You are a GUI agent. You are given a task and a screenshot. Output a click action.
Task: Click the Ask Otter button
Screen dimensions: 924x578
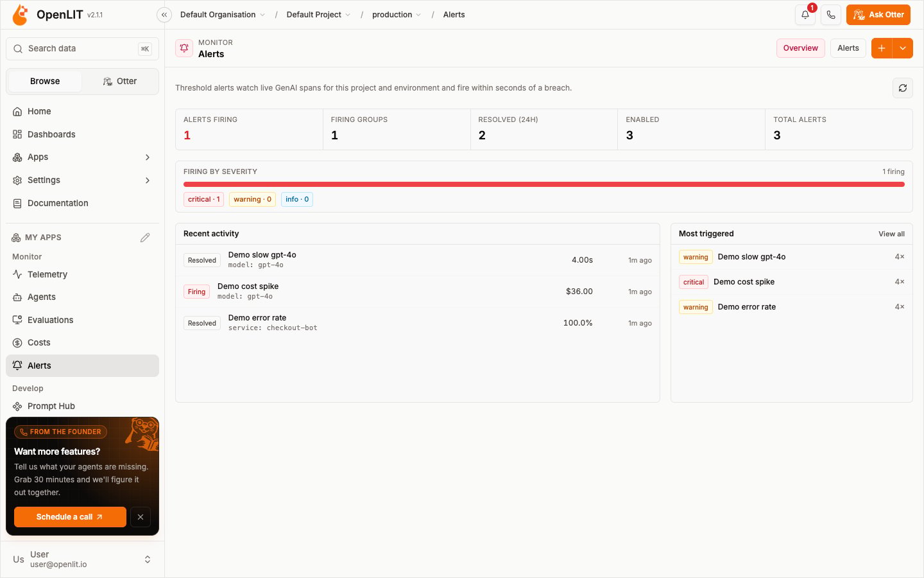point(878,15)
